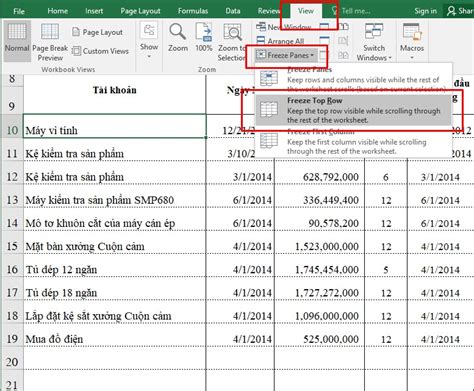
Task: Click Arrange All windows
Action: 280,41
